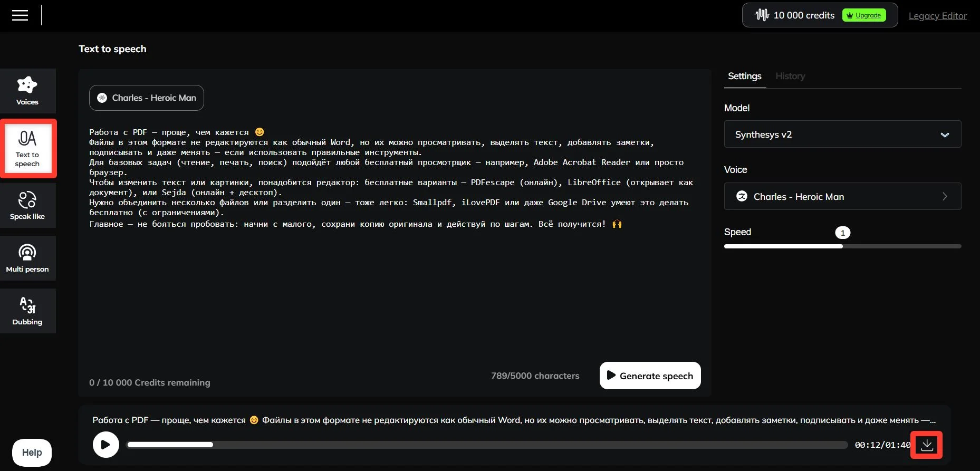
Task: Switch to the Settings tab
Action: tap(744, 76)
